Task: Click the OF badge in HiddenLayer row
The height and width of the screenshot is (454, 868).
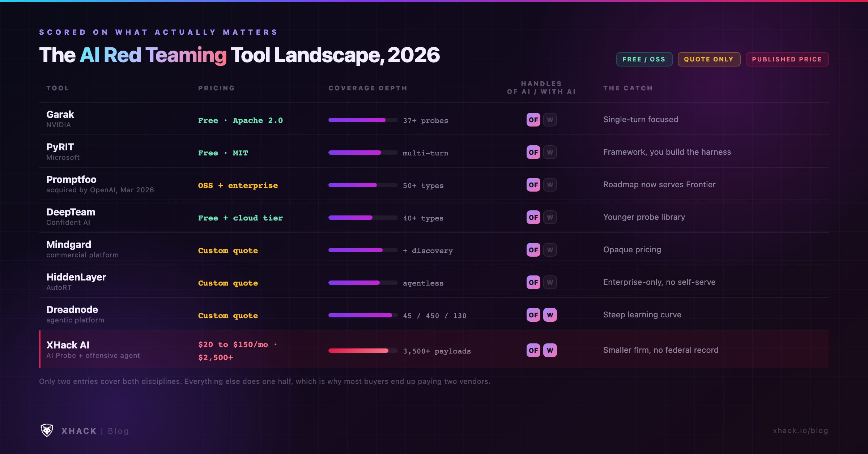Action: [533, 282]
